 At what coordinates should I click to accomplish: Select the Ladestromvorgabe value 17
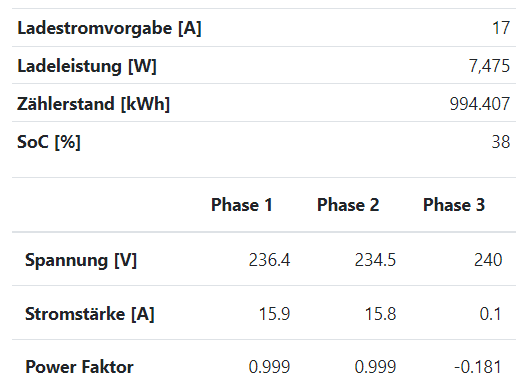(x=501, y=28)
